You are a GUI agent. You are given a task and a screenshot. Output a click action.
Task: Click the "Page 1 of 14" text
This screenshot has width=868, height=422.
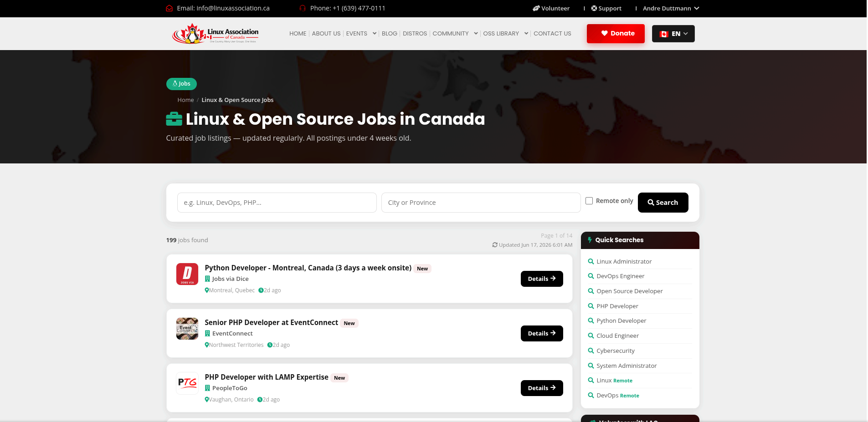(557, 235)
